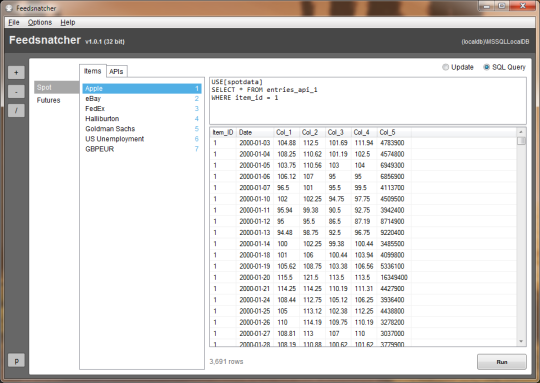This screenshot has width=540, height=383.
Task: Click the results vertical scrollbar thumb
Action: (x=521, y=141)
